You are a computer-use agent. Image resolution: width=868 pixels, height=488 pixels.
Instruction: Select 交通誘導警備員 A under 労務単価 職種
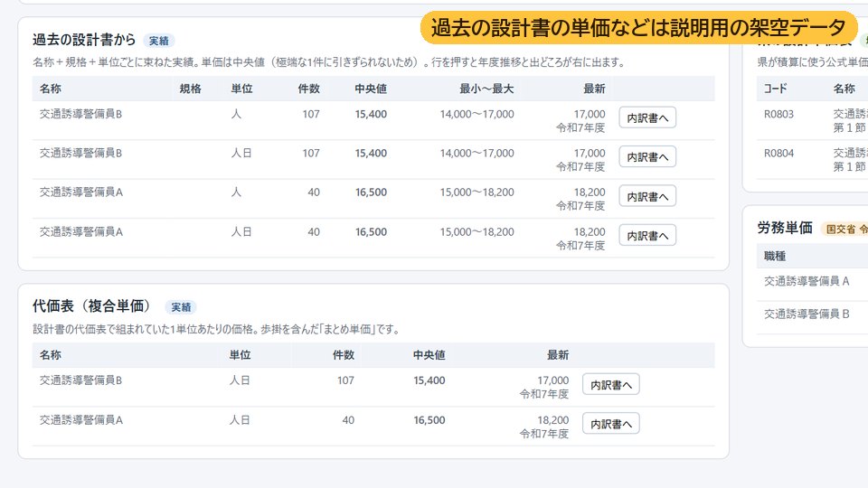click(807, 281)
